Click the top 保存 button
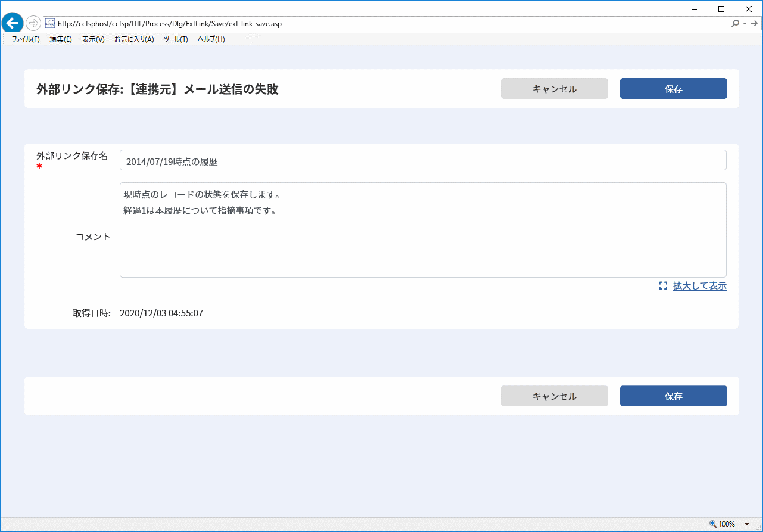Image resolution: width=763 pixels, height=532 pixels. tap(674, 89)
